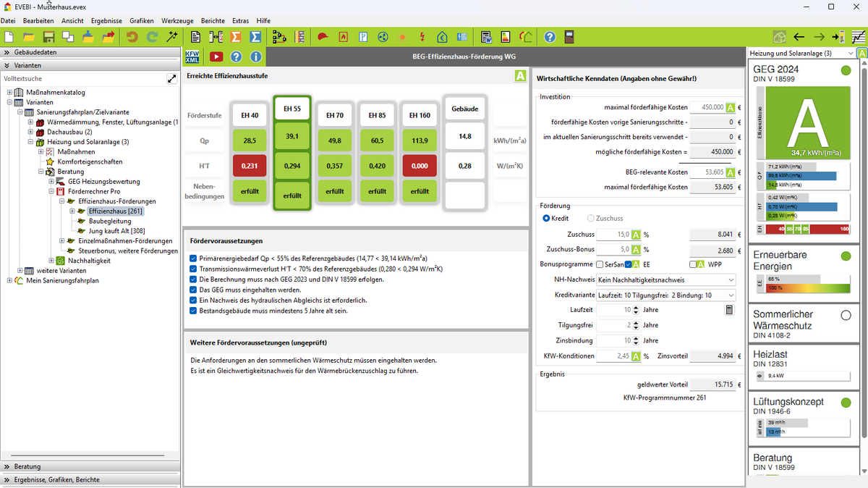Open the NH-Nachweis dropdown

(x=665, y=279)
